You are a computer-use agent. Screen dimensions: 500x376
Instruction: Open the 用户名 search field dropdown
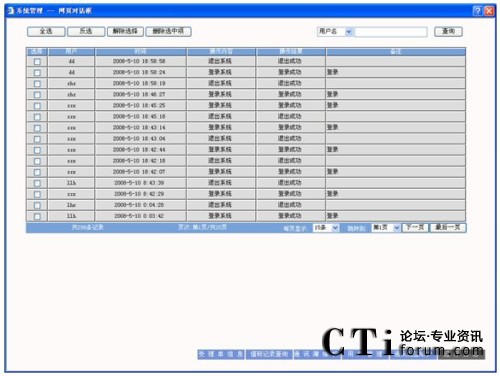[x=349, y=32]
